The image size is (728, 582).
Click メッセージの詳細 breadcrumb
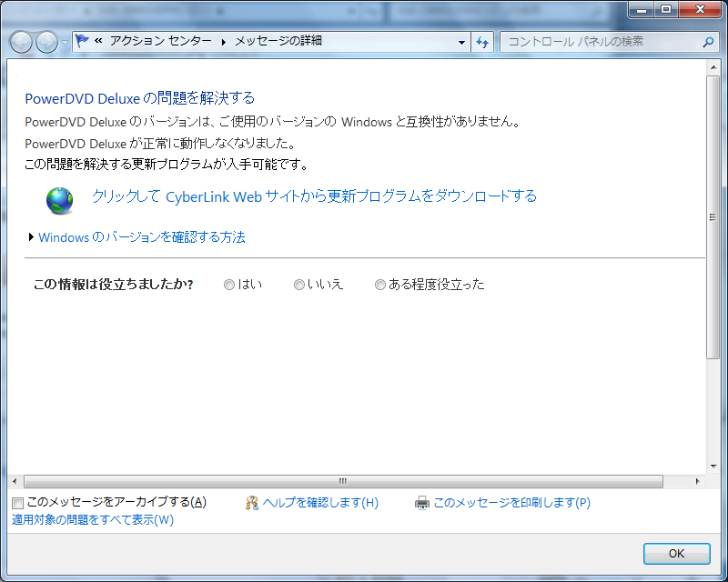click(278, 41)
